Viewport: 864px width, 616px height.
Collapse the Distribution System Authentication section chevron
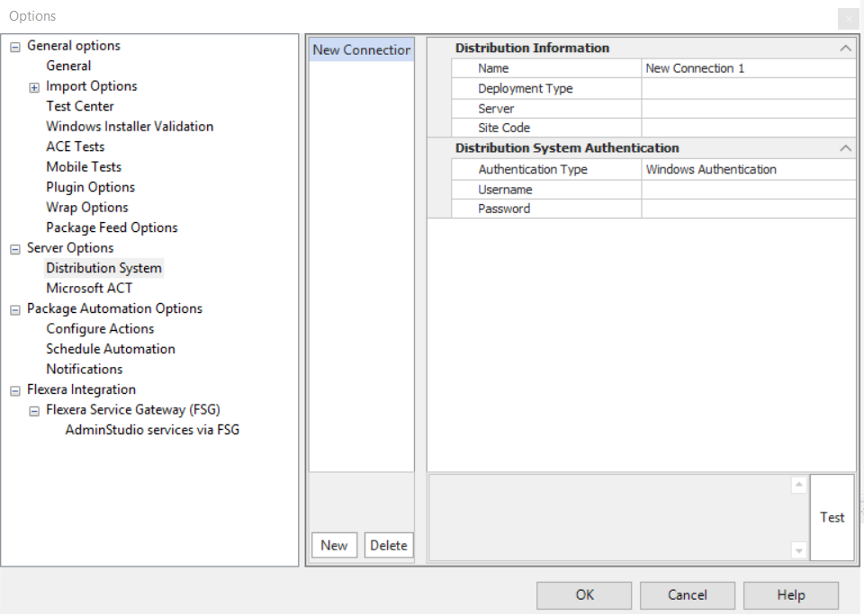coord(845,148)
